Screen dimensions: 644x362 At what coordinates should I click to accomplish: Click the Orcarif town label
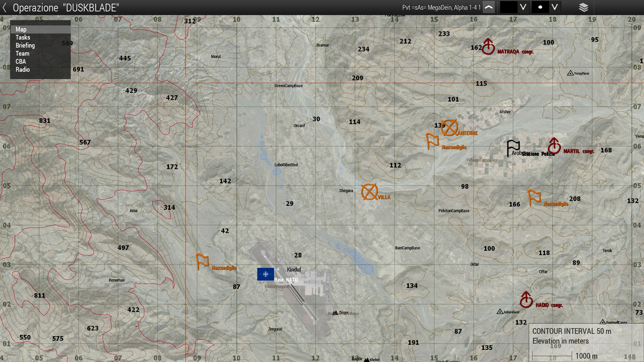pos(299,126)
